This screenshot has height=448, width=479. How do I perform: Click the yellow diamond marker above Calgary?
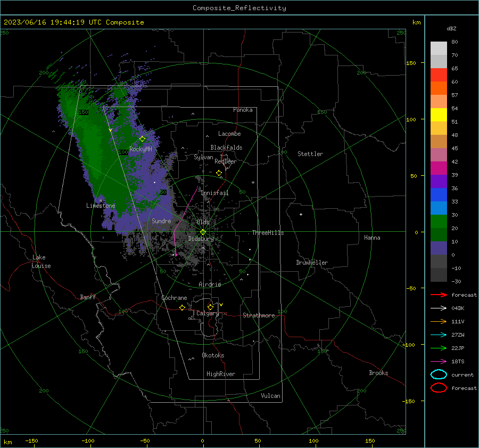(210, 307)
